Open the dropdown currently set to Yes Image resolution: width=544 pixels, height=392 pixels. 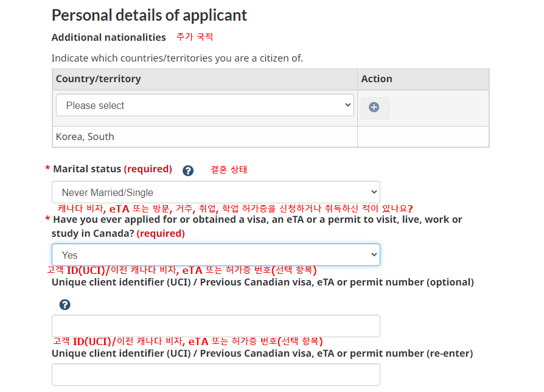(216, 255)
